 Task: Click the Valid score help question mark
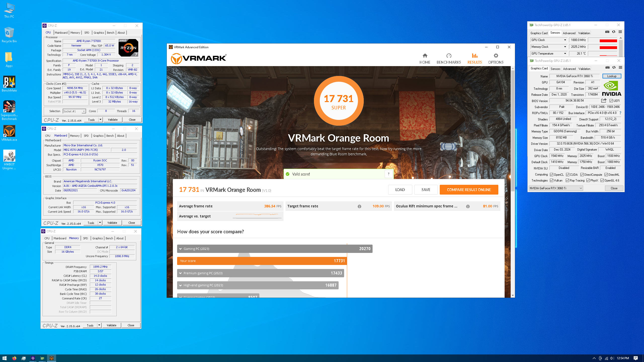(x=388, y=174)
